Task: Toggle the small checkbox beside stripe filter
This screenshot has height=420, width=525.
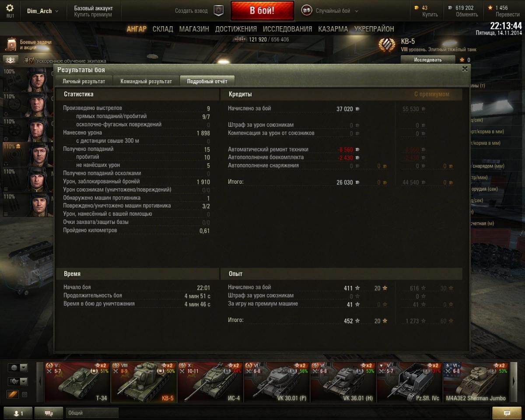Action: click(x=24, y=395)
